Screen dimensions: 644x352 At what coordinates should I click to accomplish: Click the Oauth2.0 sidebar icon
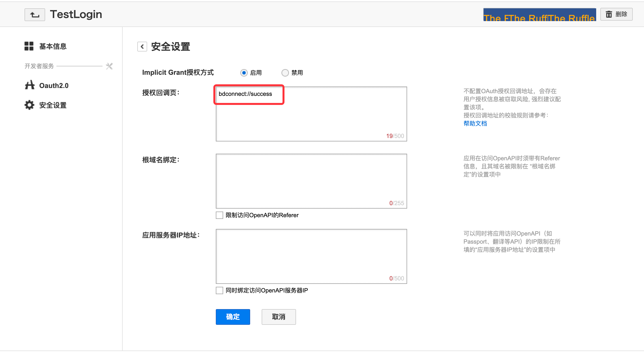(29, 85)
